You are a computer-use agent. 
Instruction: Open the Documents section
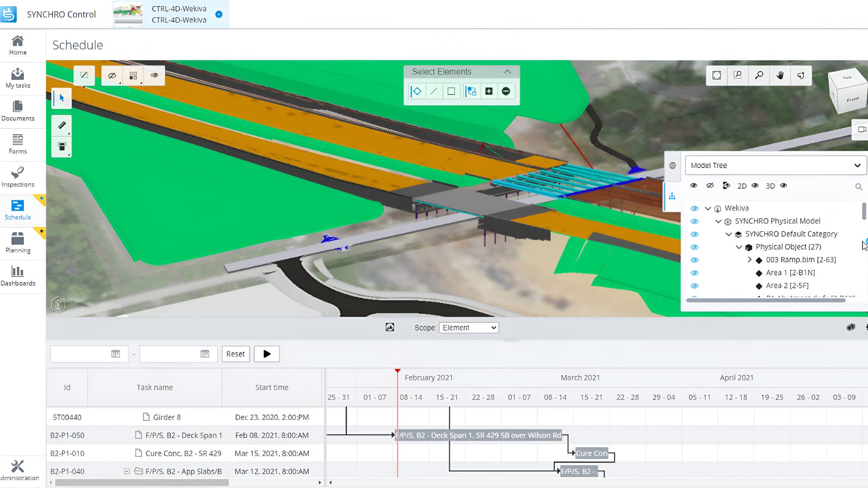click(18, 111)
